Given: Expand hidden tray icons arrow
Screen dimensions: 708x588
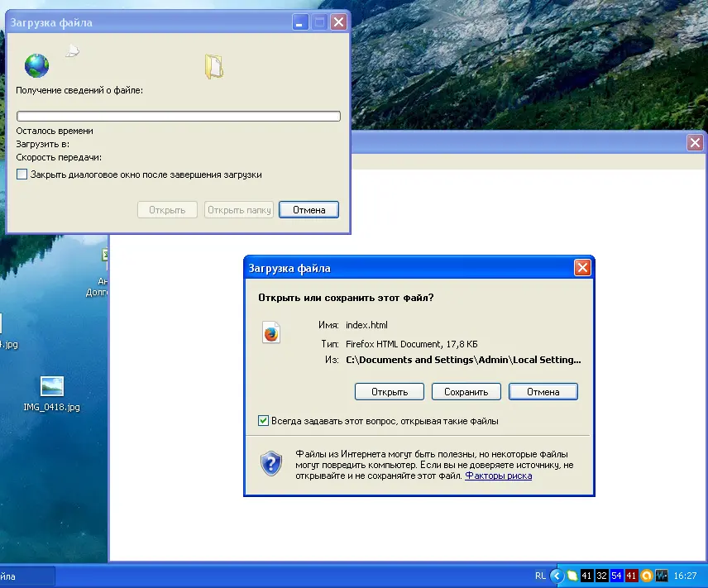Looking at the screenshot, I should [557, 576].
